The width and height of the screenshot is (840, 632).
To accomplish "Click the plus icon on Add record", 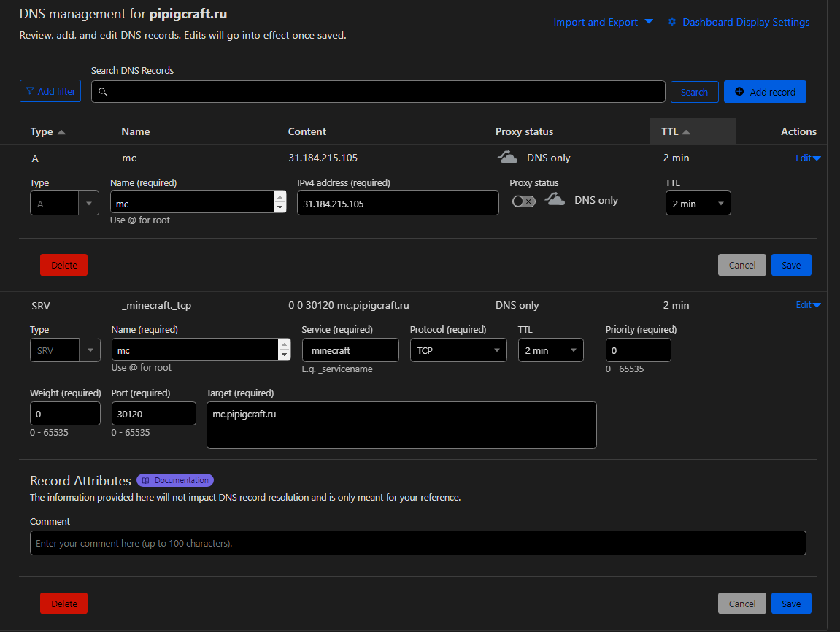I will 739,91.
